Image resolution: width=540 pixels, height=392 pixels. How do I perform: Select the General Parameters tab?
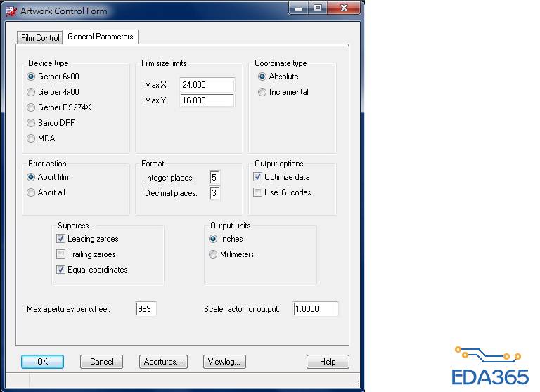pyautogui.click(x=101, y=37)
